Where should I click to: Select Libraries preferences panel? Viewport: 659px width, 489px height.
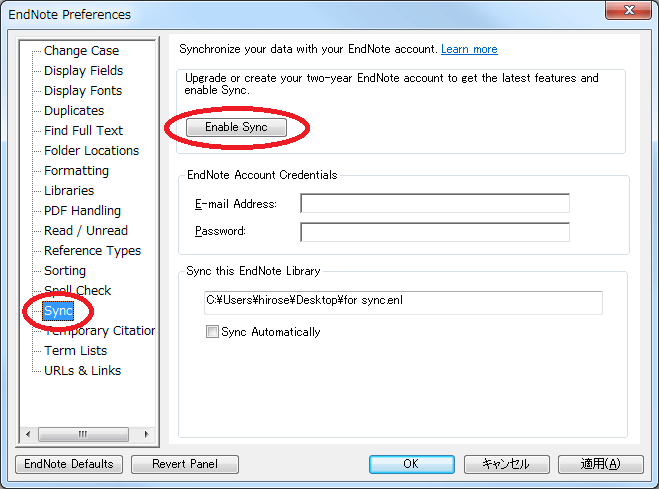[69, 191]
